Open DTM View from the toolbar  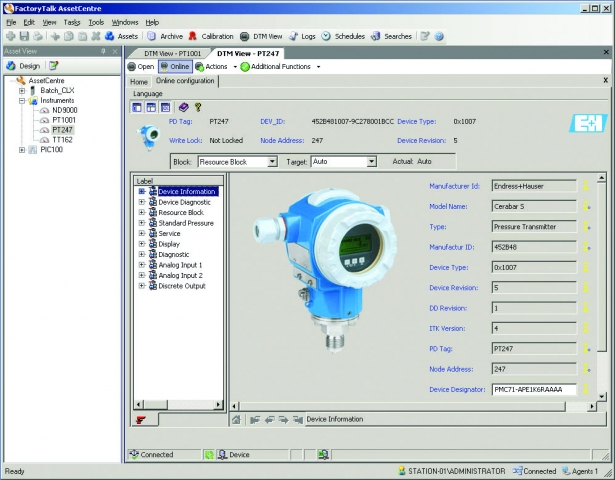click(261, 36)
